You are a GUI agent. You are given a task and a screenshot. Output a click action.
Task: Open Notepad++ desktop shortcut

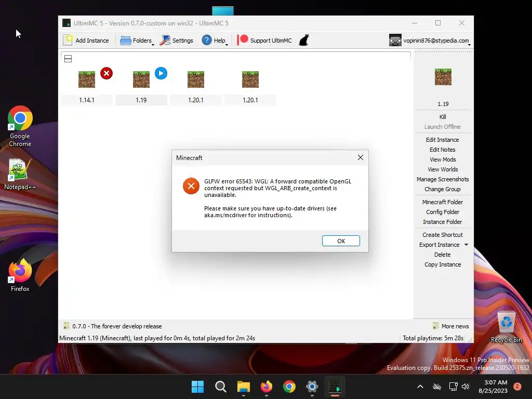(x=20, y=174)
